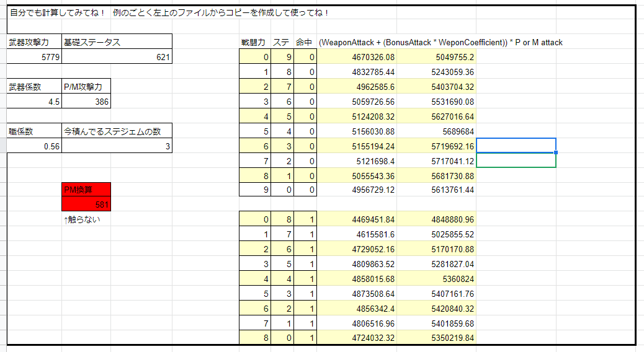Screen dimensions: 644x352
Task: Click the ステ column header
Action: [281, 42]
